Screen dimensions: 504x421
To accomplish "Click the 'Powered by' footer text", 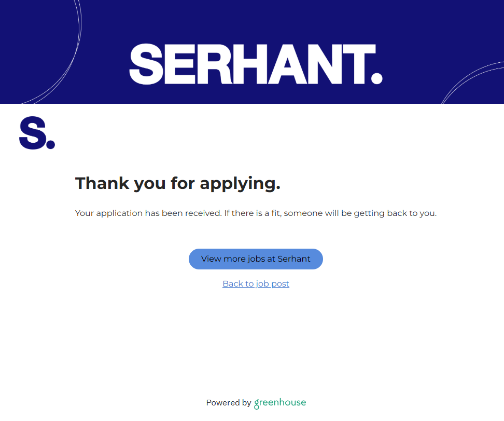I will [229, 403].
